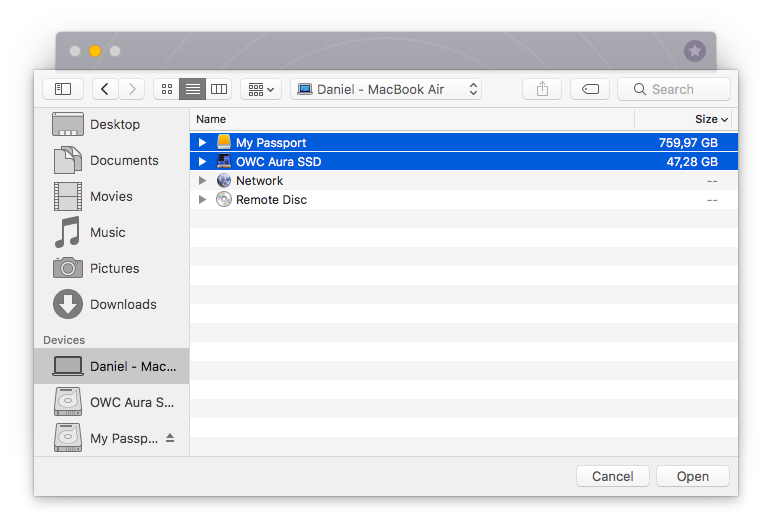
Task: Open Movies in the sidebar
Action: point(112,196)
